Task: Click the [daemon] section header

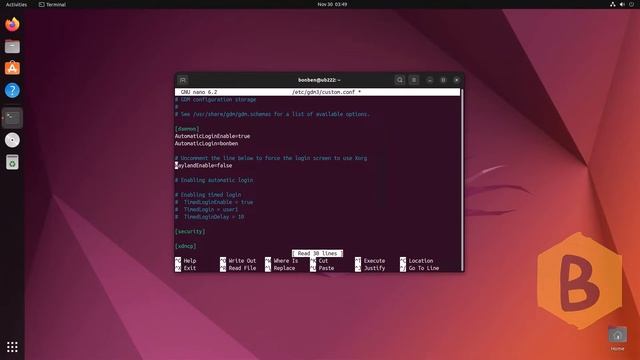Action: coord(187,129)
